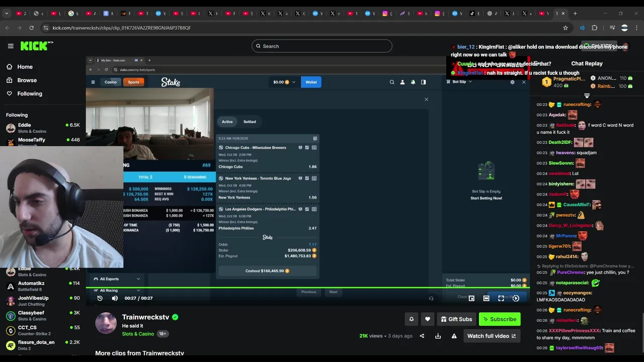Click the share icon below the clip
644x362 pixels.
click(x=422, y=336)
